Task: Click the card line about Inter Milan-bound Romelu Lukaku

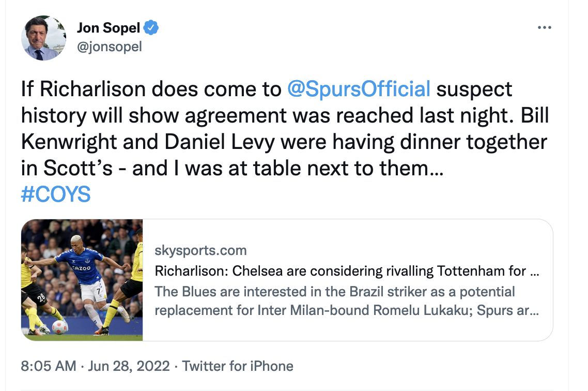Action: (347, 310)
